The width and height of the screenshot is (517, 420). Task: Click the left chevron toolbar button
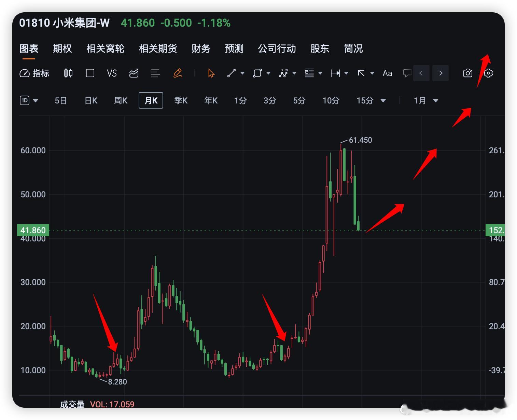[x=421, y=73]
